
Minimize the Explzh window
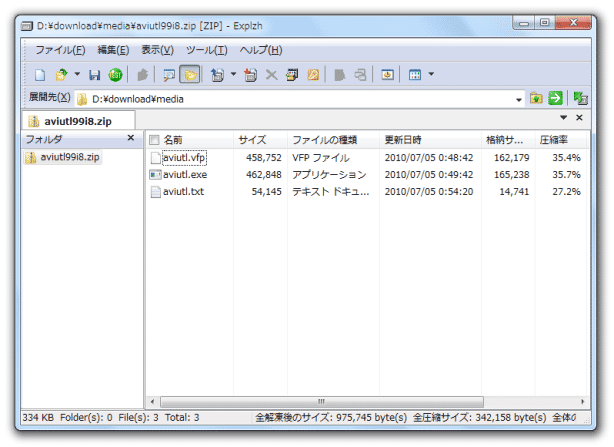click(524, 23)
